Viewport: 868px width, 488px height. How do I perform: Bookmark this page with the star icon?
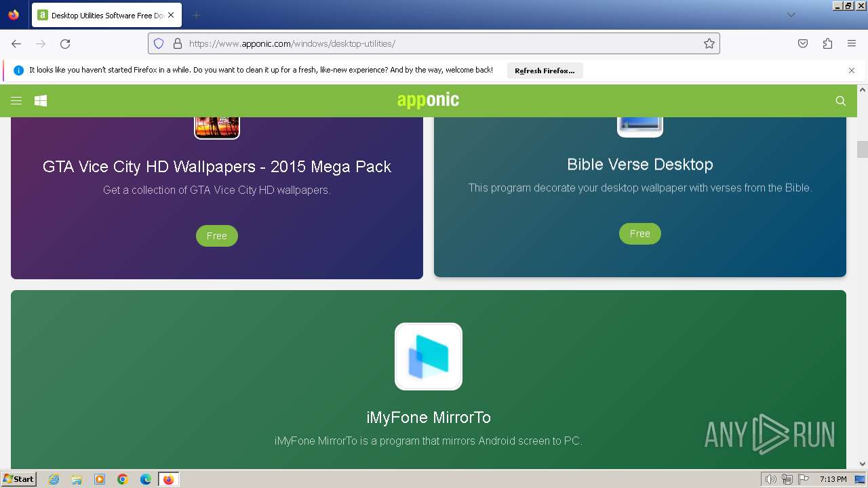[709, 43]
